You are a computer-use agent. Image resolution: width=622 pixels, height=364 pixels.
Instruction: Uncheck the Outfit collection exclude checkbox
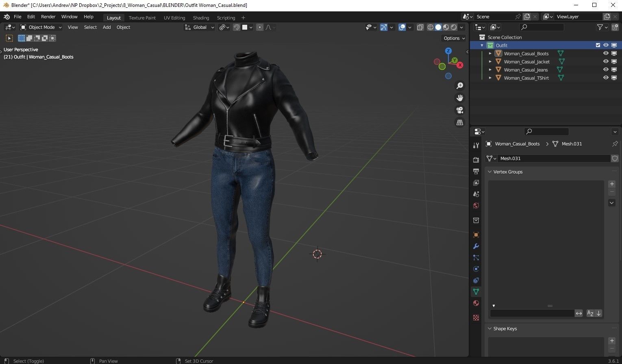point(598,45)
